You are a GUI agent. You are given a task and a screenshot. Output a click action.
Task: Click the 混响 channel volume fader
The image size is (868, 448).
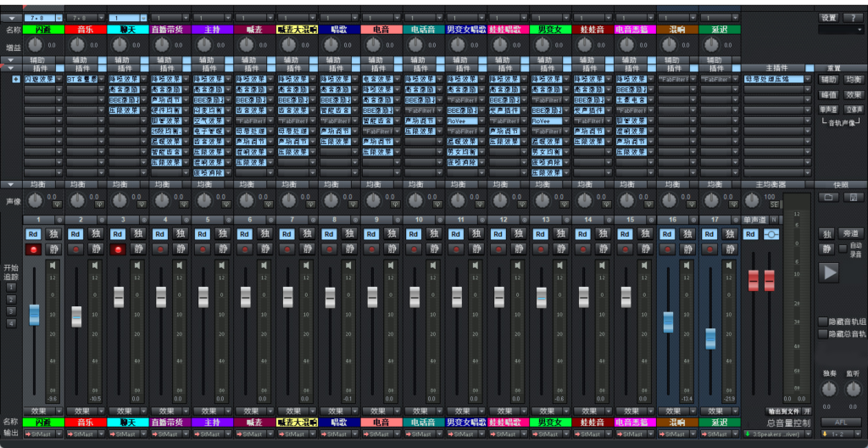click(669, 322)
